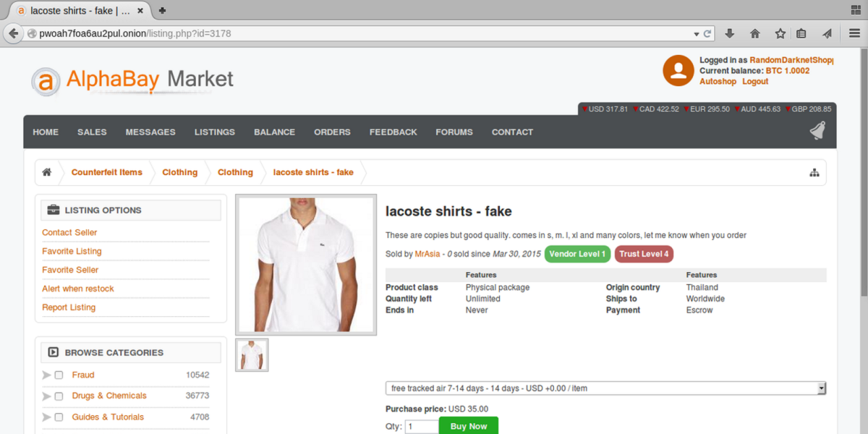The height and width of the screenshot is (434, 868).
Task: Go to browser home page icon
Action: coord(754,33)
